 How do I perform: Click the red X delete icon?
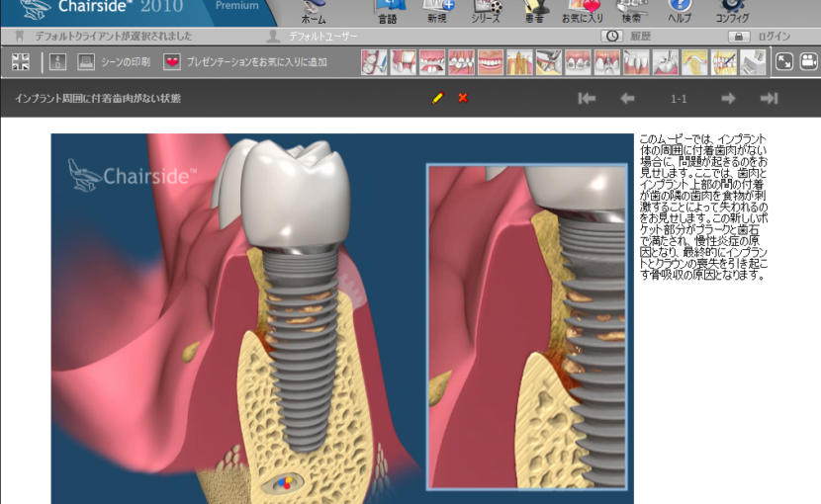[462, 98]
